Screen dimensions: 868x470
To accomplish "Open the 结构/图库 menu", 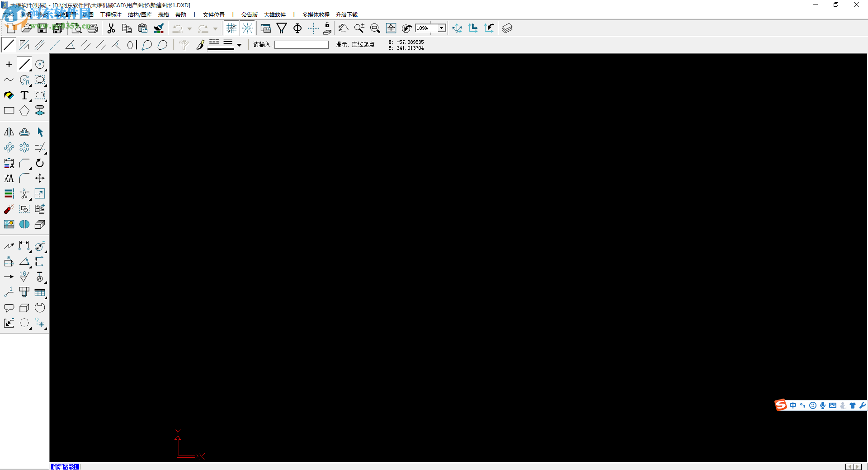I will click(140, 15).
